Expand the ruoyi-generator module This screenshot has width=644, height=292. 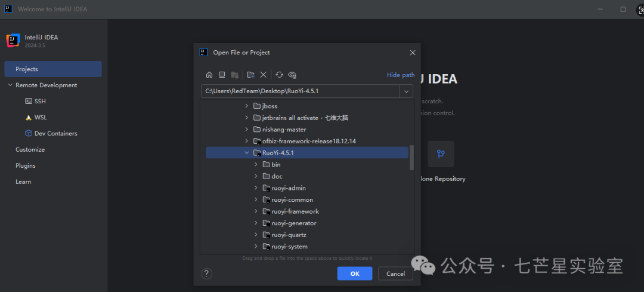pos(256,223)
